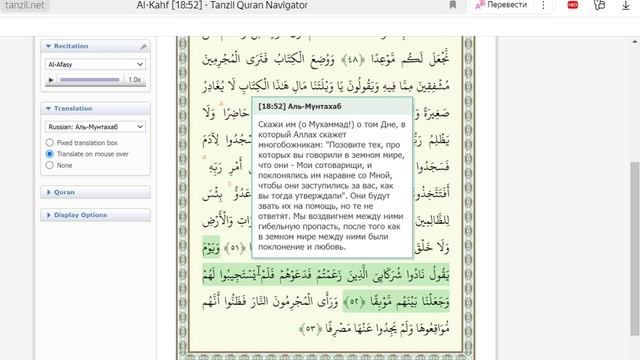Click the Перевести translate button
Image resolution: width=640 pixels, height=360 pixels.
(x=501, y=5)
